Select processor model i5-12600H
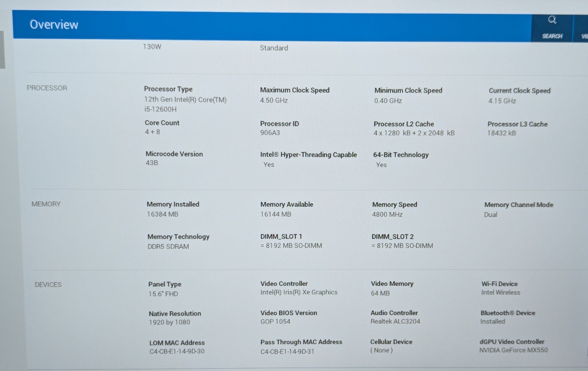The width and height of the screenshot is (588, 371). [160, 109]
